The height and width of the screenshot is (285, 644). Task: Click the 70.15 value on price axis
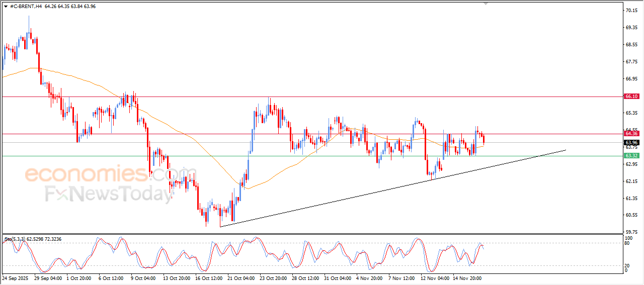point(632,10)
